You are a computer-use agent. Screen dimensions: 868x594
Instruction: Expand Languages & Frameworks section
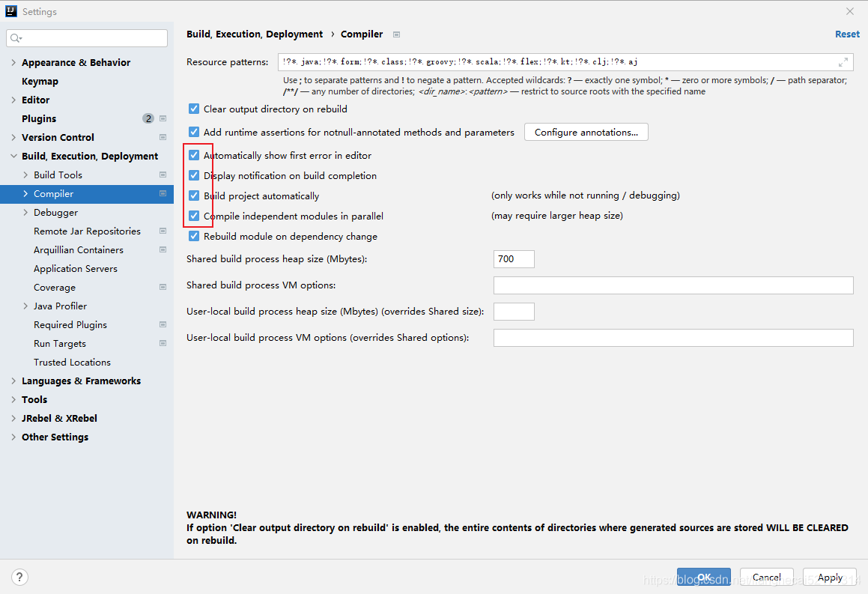(x=13, y=381)
